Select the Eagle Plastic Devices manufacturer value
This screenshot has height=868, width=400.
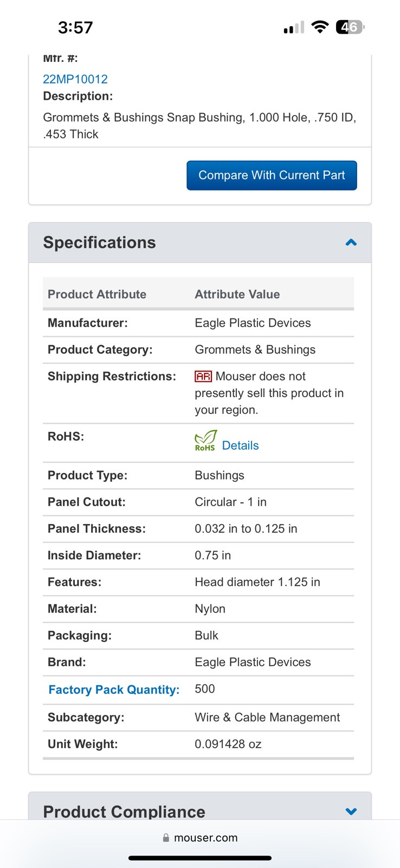pyautogui.click(x=253, y=323)
